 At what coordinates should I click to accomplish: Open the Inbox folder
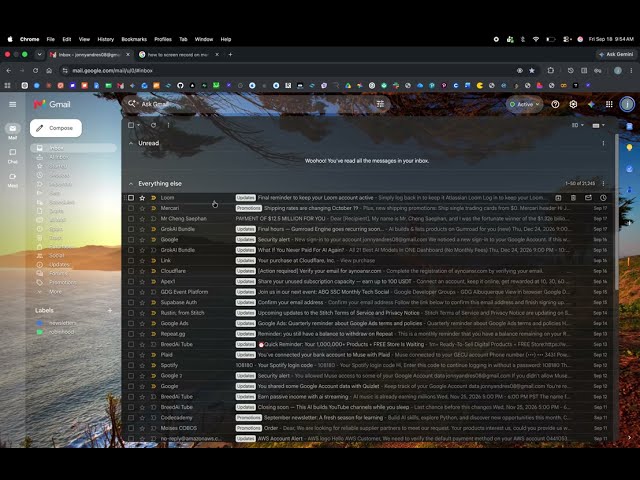[x=73, y=148]
